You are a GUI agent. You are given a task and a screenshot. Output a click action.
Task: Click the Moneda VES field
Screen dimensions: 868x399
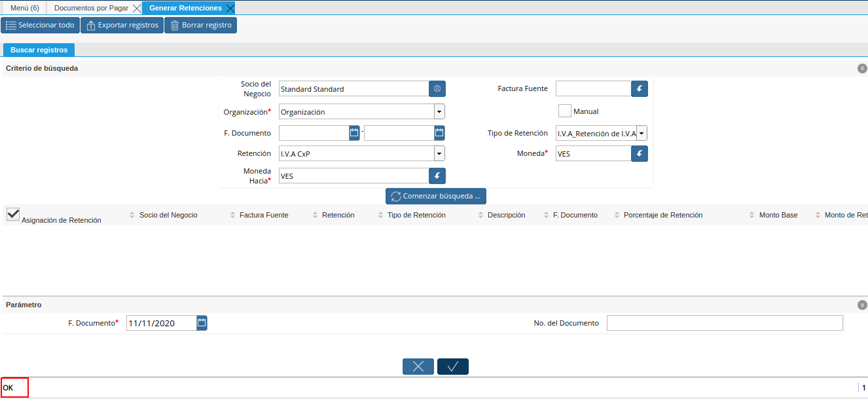593,153
